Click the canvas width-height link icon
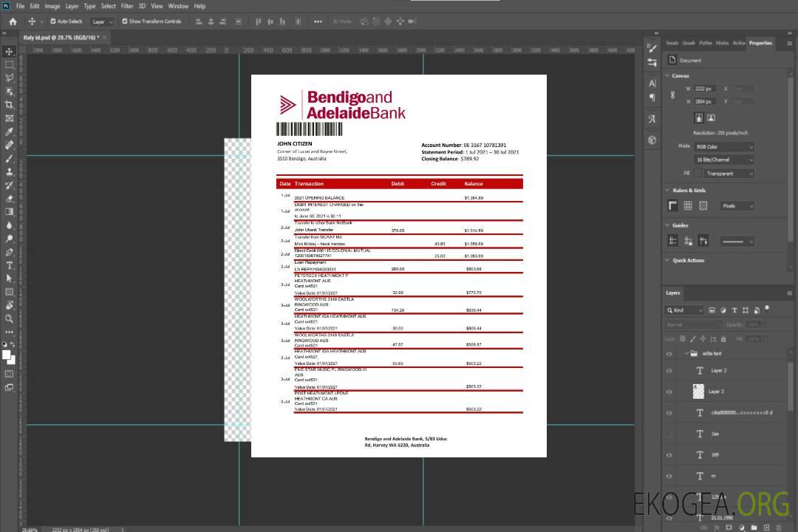Viewport: 798px width, 532px height. pos(673,95)
